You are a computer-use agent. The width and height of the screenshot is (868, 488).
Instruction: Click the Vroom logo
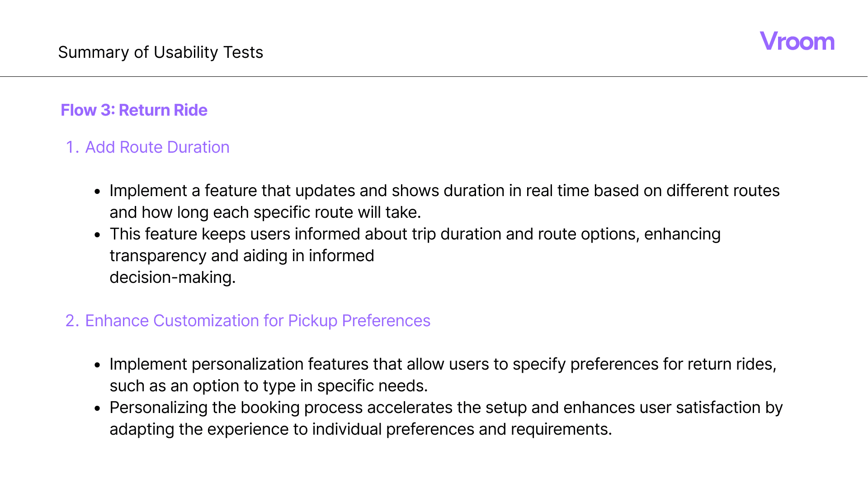click(797, 41)
